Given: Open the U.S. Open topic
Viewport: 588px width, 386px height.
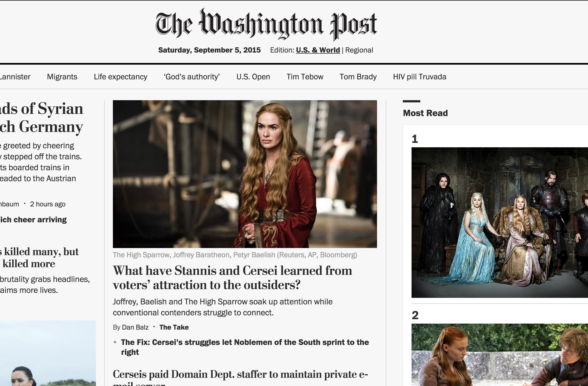Looking at the screenshot, I should pyautogui.click(x=253, y=77).
